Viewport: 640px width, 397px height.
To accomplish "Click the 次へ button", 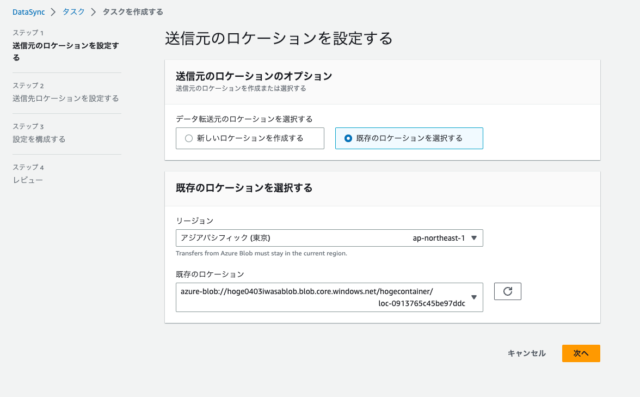I will tap(581, 353).
